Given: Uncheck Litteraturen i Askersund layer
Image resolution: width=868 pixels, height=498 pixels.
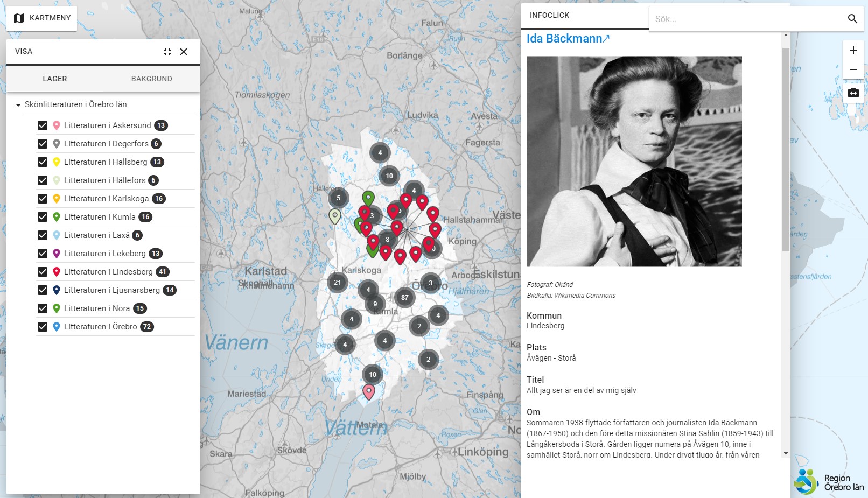Looking at the screenshot, I should (43, 125).
